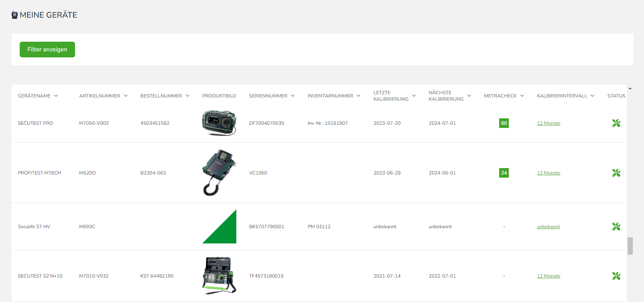Sort by Seriennummer column chevron
The width and height of the screenshot is (644, 302).
tap(293, 96)
